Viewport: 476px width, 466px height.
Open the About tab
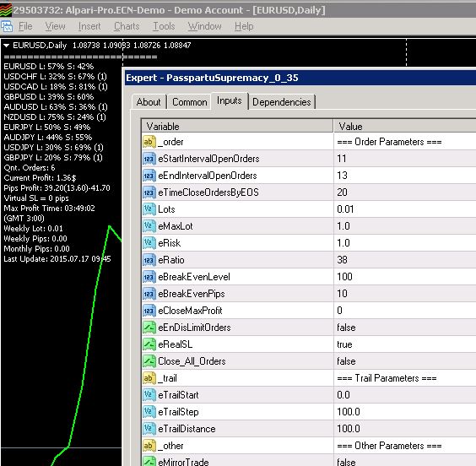(x=149, y=102)
